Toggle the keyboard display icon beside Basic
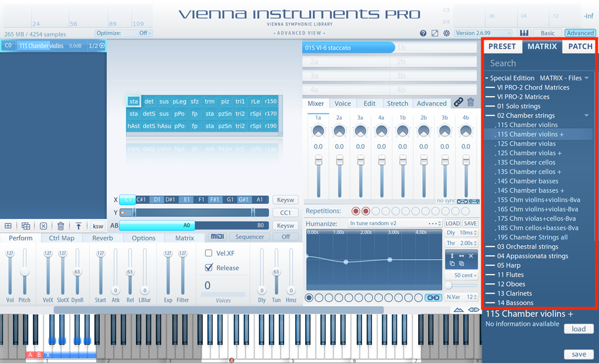Image resolution: width=599 pixels, height=364 pixels. pyautogui.click(x=523, y=33)
